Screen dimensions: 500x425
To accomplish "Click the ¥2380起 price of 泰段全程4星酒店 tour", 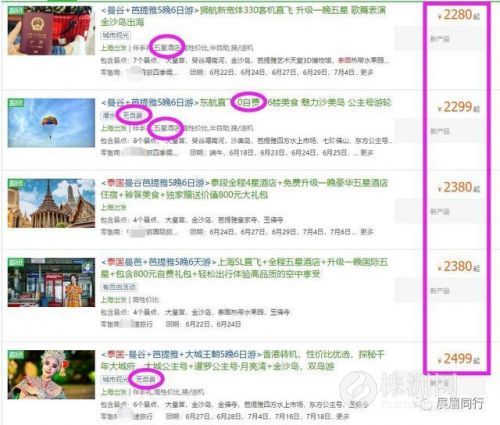I will point(459,188).
